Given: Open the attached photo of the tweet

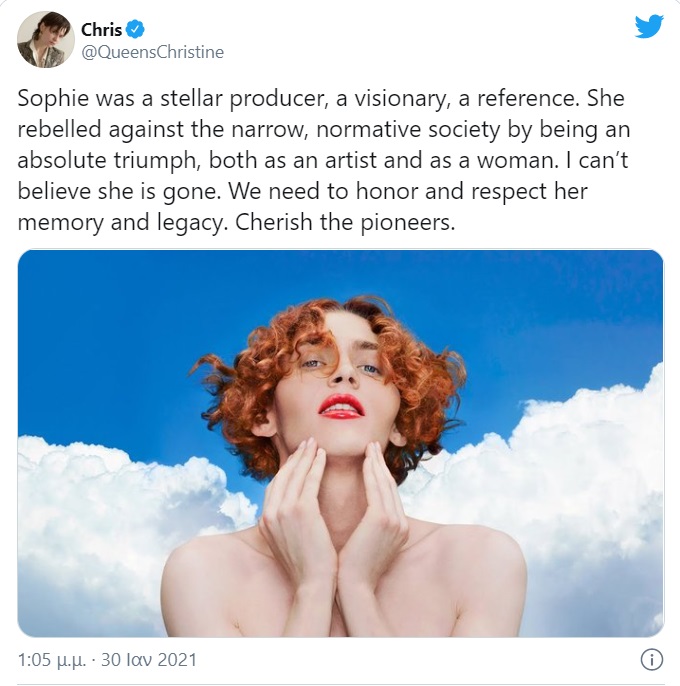Looking at the screenshot, I should click(x=340, y=443).
